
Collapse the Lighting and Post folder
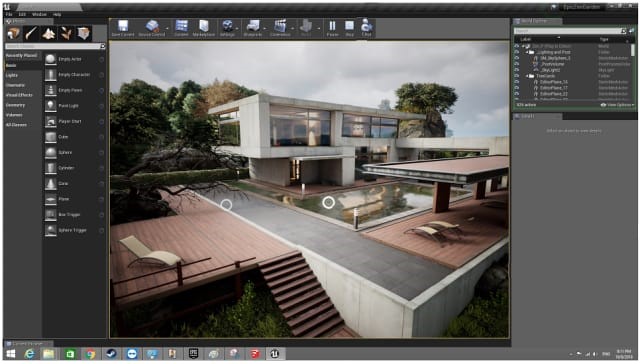click(527, 52)
